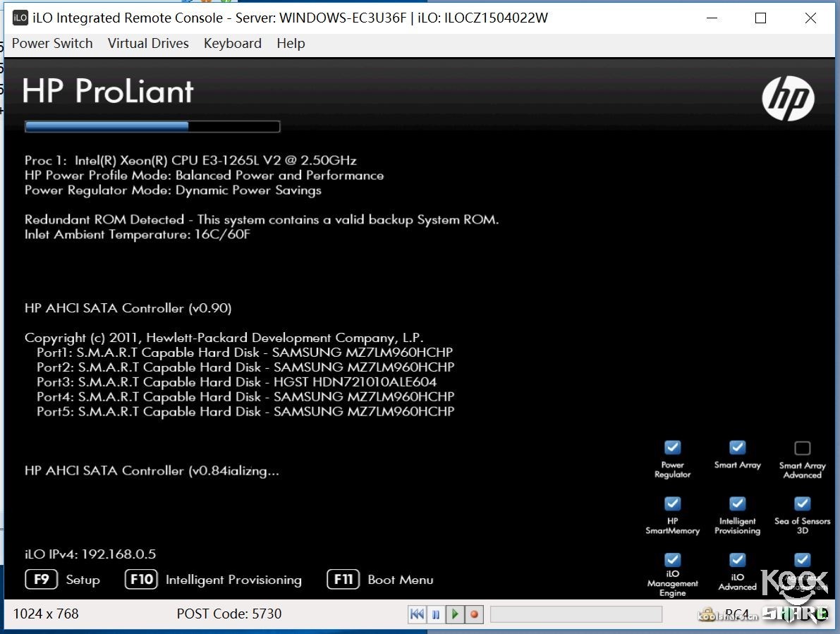Open the Virtual Drives menu

pyautogui.click(x=148, y=44)
